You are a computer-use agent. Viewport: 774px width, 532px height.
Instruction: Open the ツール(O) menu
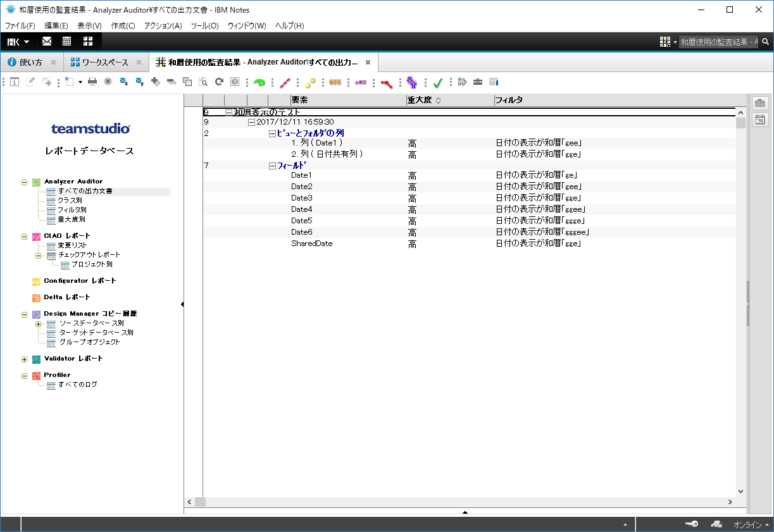point(205,26)
